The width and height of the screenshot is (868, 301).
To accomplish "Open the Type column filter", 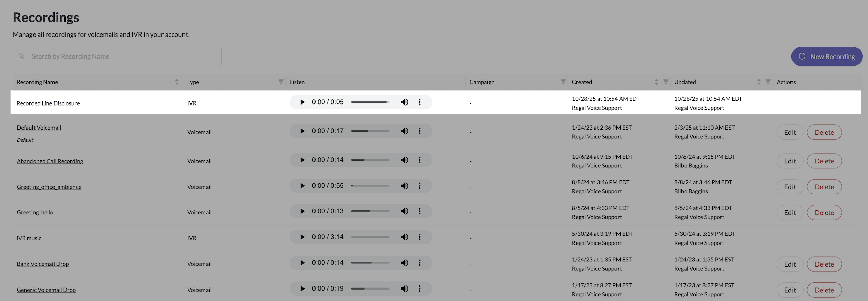I will point(281,82).
